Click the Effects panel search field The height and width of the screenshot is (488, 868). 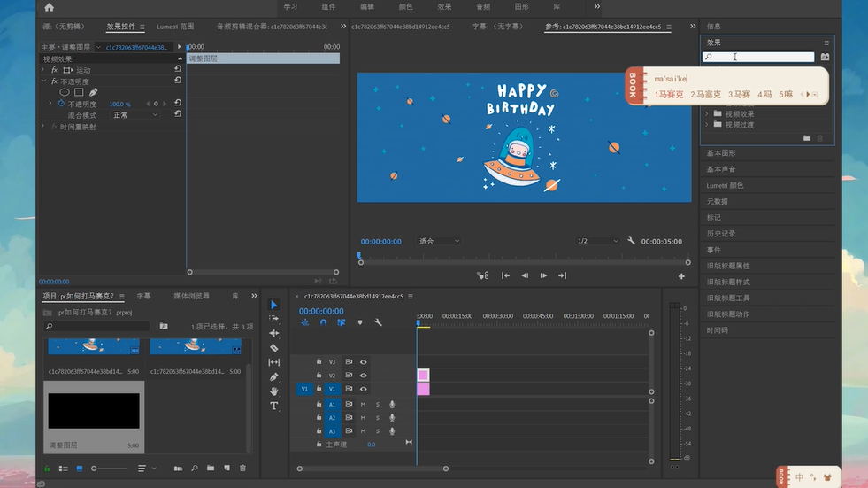click(x=757, y=57)
